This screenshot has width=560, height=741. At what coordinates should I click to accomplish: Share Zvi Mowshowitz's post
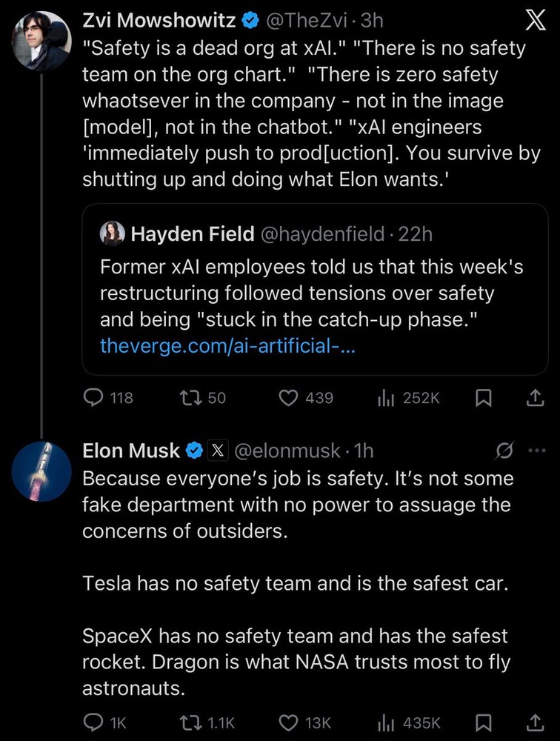[533, 399]
